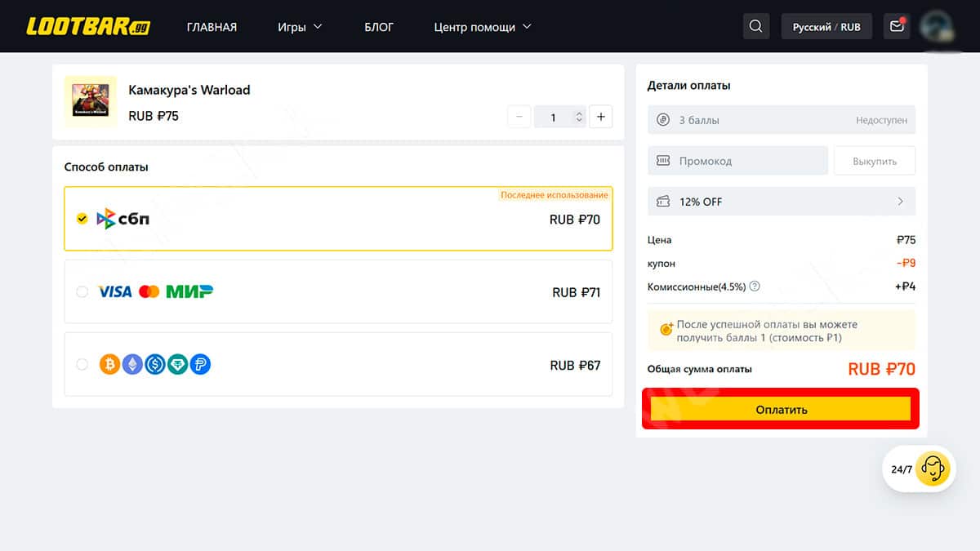Expand the Игры dropdown menu
The image size is (980, 551).
[300, 27]
